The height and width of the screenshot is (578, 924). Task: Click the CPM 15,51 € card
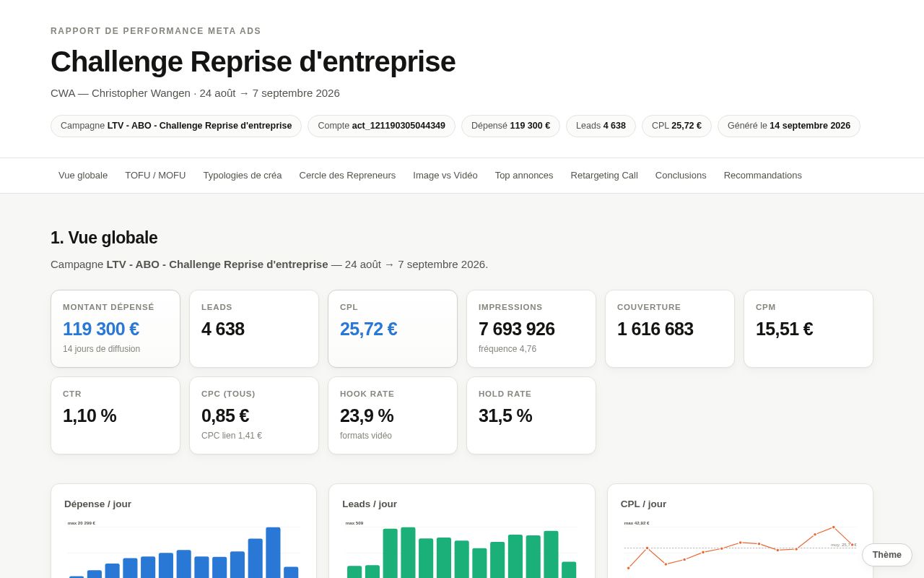click(x=808, y=329)
